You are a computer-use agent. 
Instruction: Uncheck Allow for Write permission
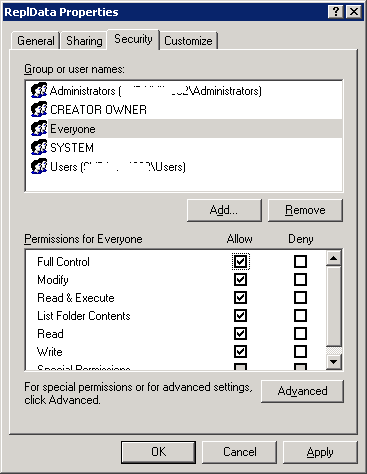click(x=240, y=352)
